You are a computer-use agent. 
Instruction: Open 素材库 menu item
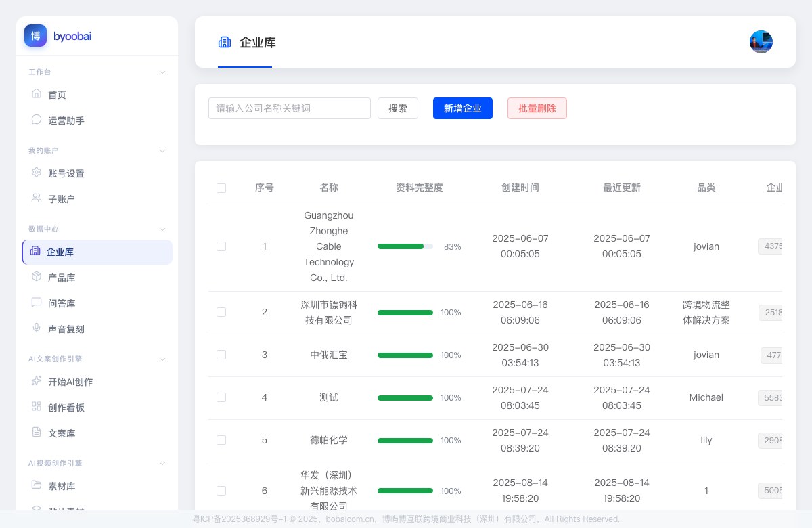pyautogui.click(x=97, y=486)
